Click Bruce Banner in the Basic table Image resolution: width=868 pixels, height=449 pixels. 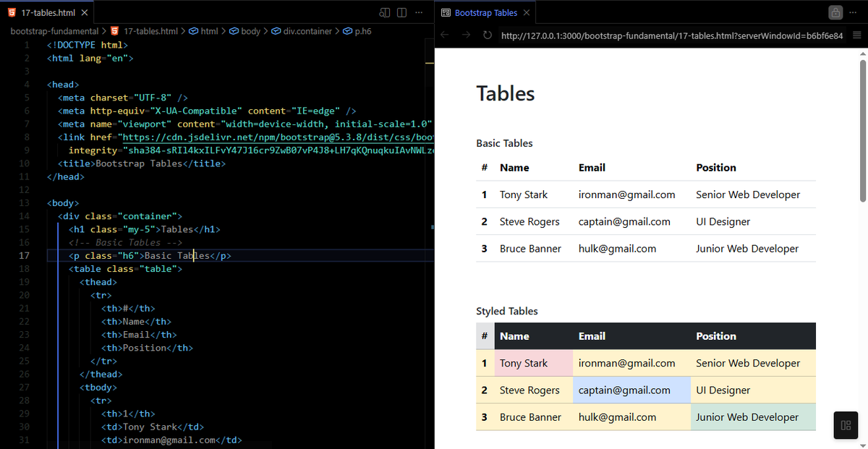click(x=530, y=248)
